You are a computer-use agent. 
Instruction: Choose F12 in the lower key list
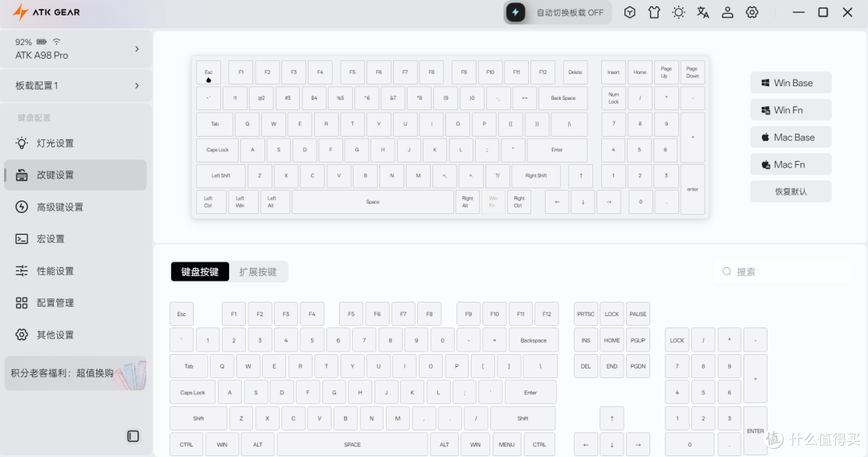point(547,314)
